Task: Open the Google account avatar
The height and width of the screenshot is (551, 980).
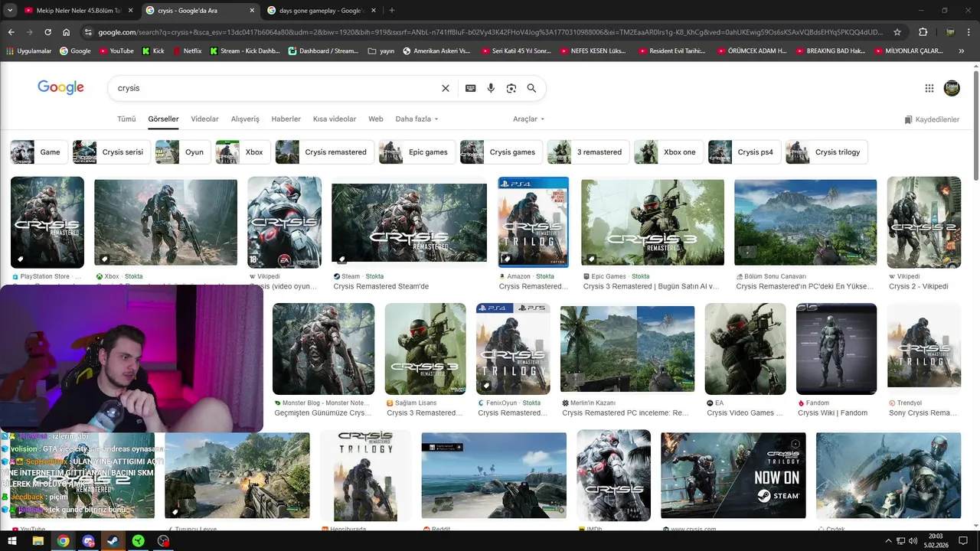Action: pyautogui.click(x=952, y=88)
